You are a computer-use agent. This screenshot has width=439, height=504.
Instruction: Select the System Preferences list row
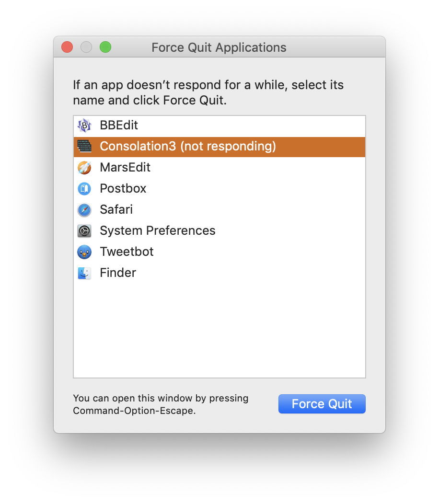(158, 231)
